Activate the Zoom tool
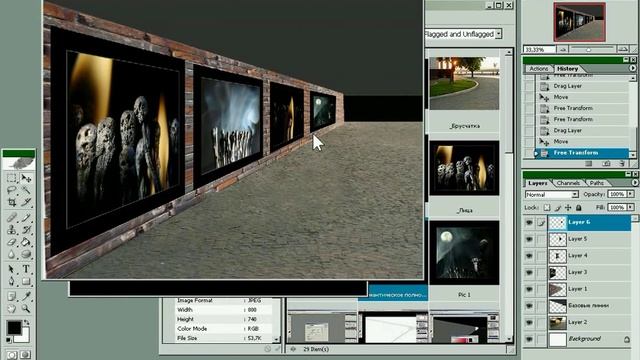Viewport: 640px width, 360px height. [26, 309]
